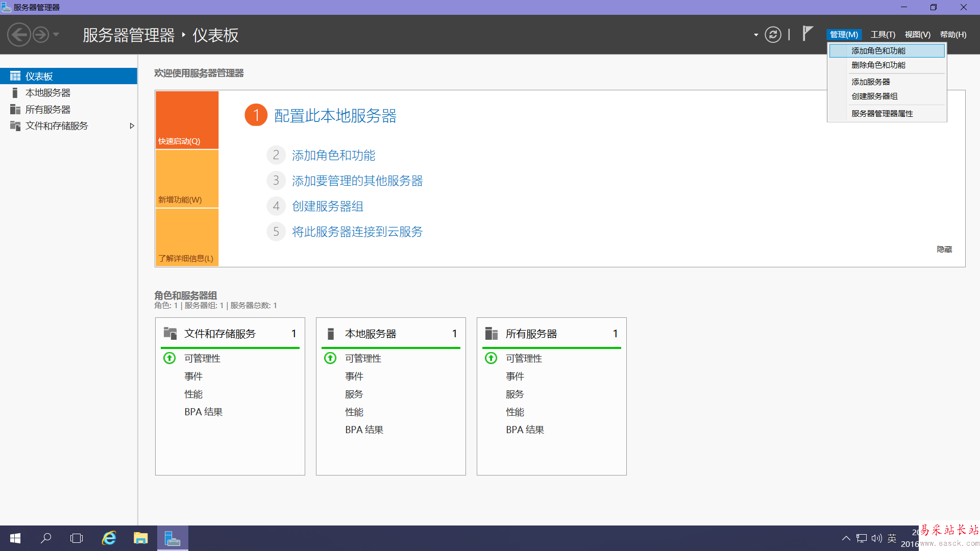The image size is (980, 551).
Task: Click the green manageability icon under 本地服务器
Action: [330, 358]
